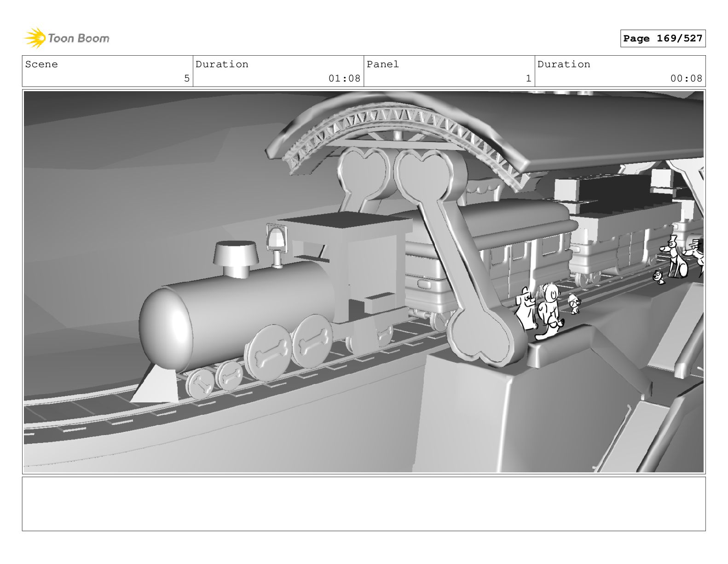Select the Panel label text
Viewport: 728px width, 564px height.
click(383, 64)
